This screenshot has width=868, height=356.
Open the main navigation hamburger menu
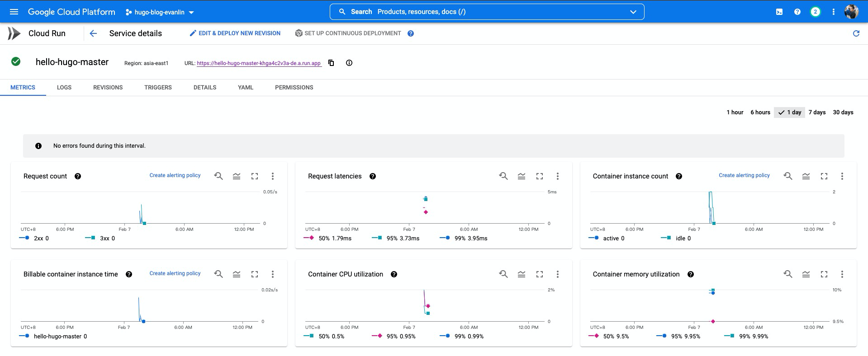[14, 12]
